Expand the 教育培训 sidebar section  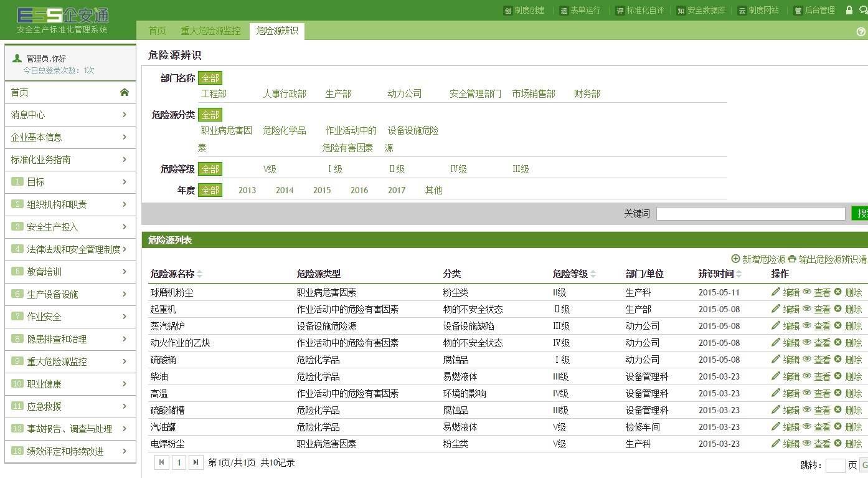click(x=70, y=272)
